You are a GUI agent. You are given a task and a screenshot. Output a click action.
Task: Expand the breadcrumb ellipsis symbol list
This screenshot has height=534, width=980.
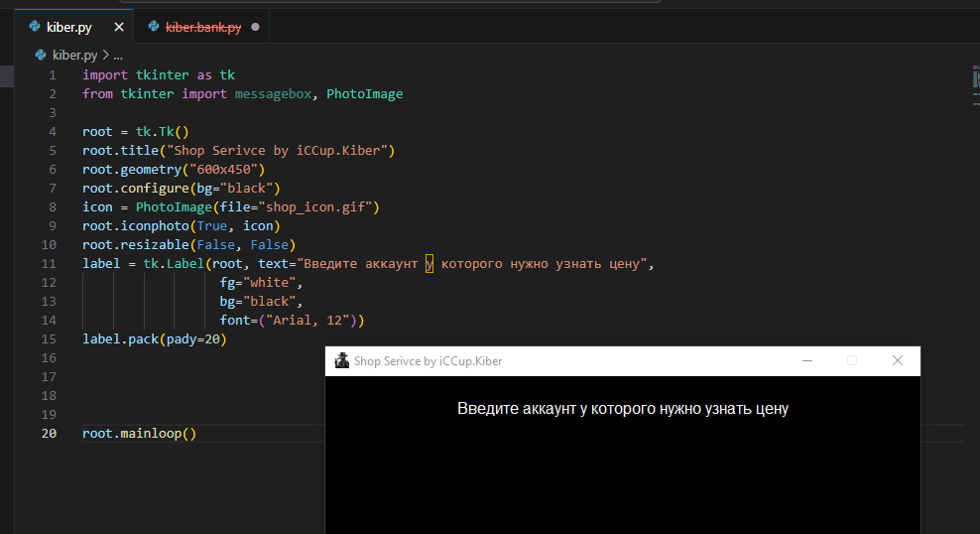coord(117,55)
